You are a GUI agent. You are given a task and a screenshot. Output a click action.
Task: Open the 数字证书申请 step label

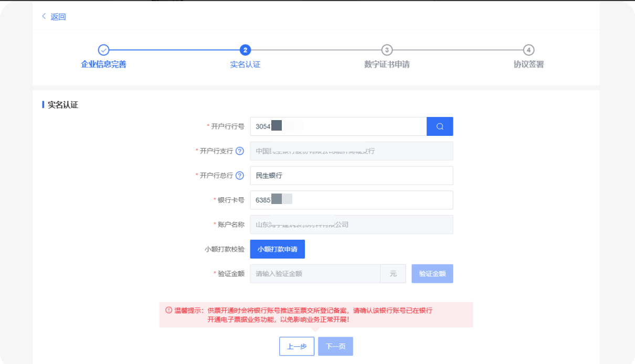(x=387, y=65)
